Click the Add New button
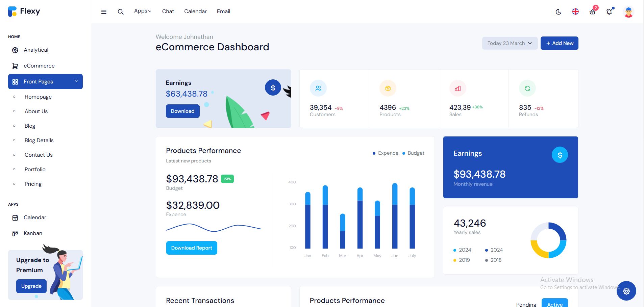The width and height of the screenshot is (644, 307). (559, 43)
